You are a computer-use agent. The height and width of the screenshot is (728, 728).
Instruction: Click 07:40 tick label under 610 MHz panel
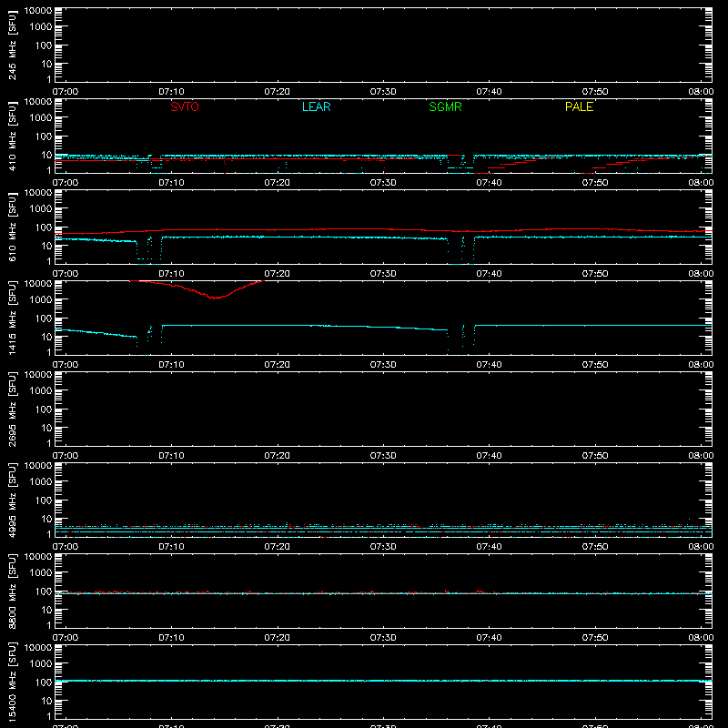[x=489, y=274]
